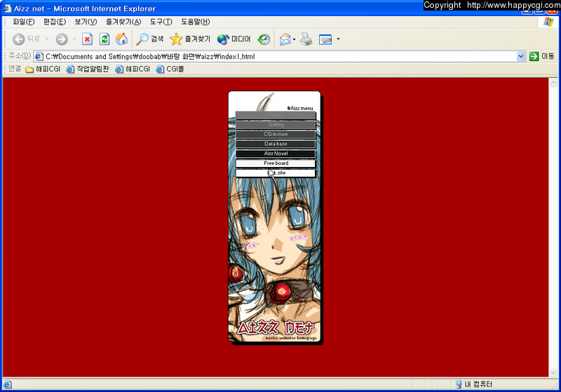Click the Forward navigation arrow

tap(62, 39)
